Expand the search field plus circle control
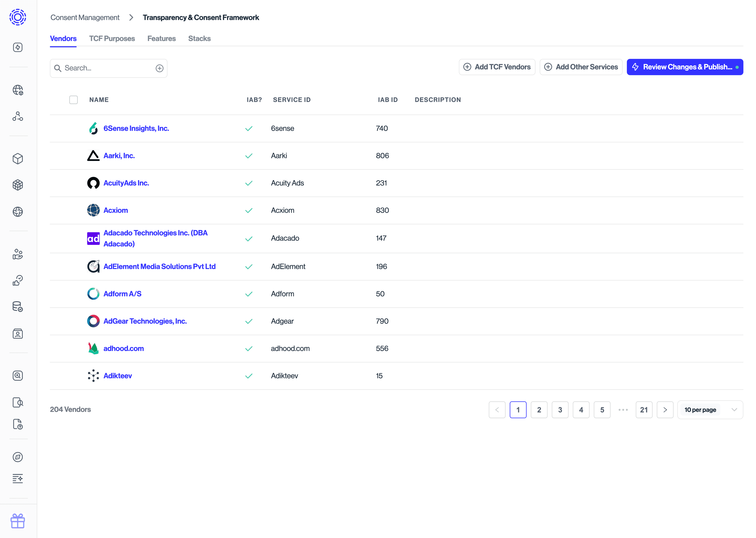 pos(159,68)
